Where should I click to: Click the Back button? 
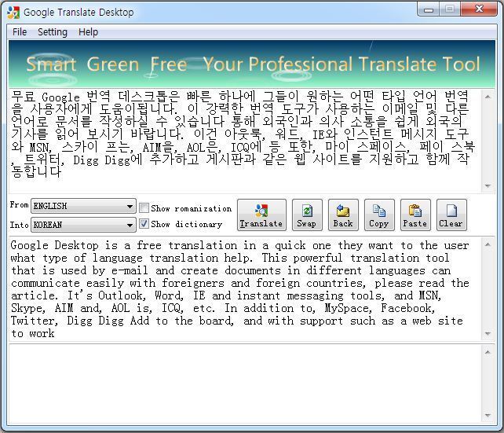click(343, 215)
